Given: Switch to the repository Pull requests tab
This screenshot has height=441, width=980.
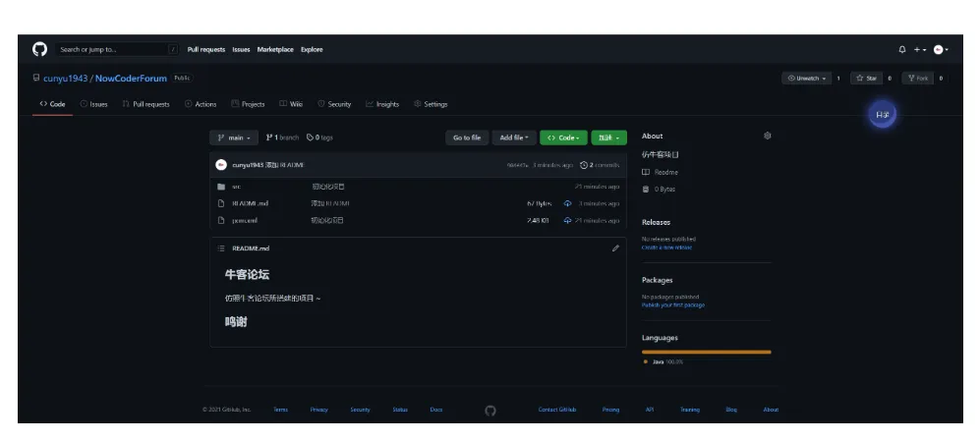Looking at the screenshot, I should 145,104.
